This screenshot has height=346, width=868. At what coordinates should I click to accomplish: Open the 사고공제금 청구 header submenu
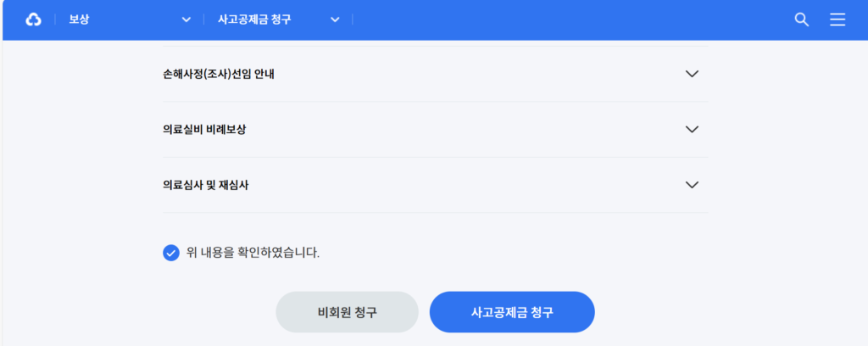(x=254, y=20)
